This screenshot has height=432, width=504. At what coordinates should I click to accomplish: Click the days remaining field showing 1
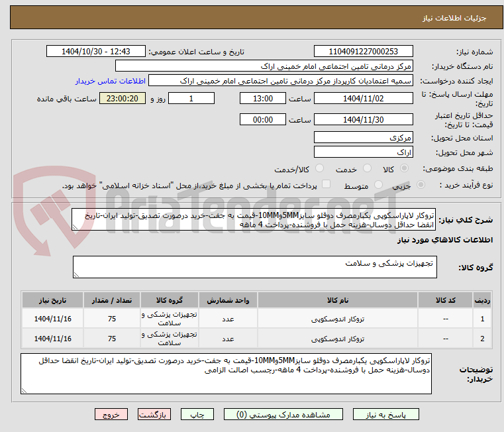tap(191, 98)
